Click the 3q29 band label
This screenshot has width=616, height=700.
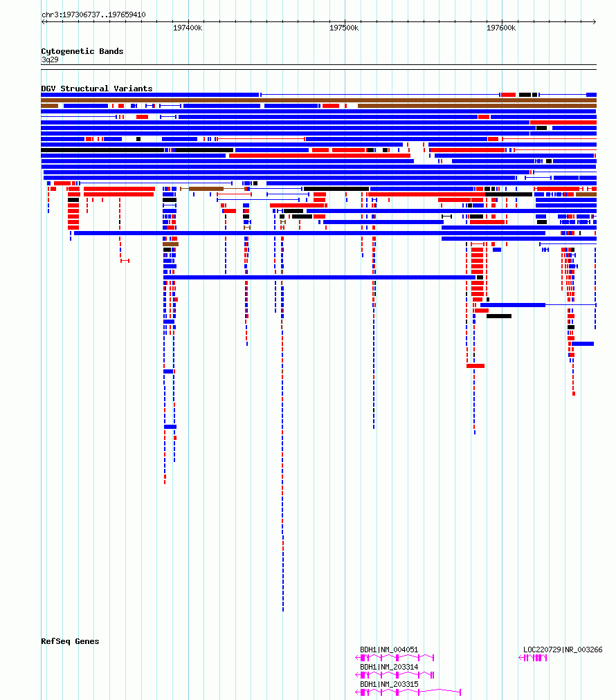tap(50, 59)
